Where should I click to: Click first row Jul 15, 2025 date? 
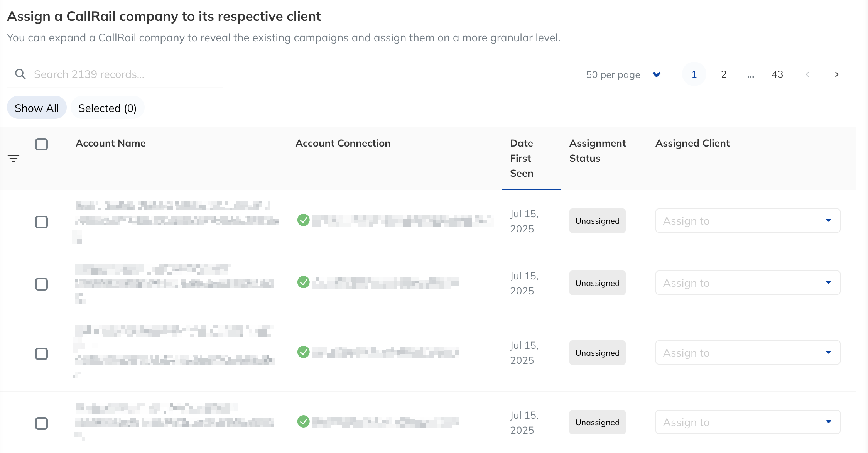[x=524, y=221]
